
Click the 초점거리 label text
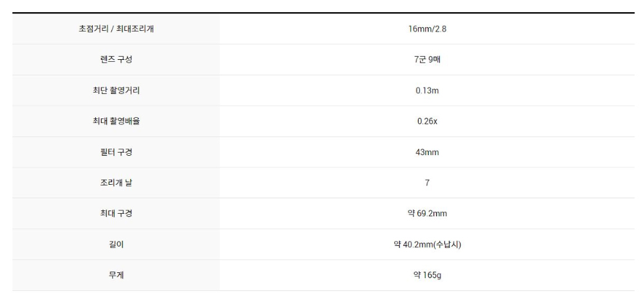point(94,29)
